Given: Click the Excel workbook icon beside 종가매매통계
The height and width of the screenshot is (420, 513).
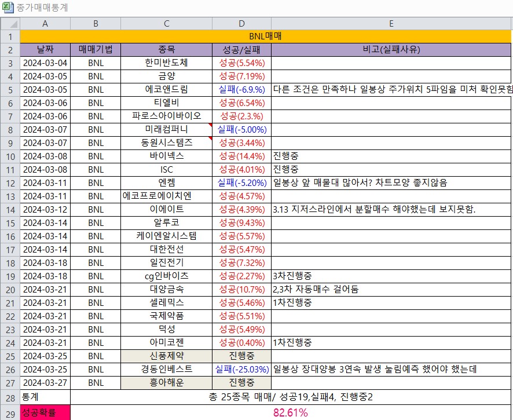Looking at the screenshot, I should click(x=8, y=7).
